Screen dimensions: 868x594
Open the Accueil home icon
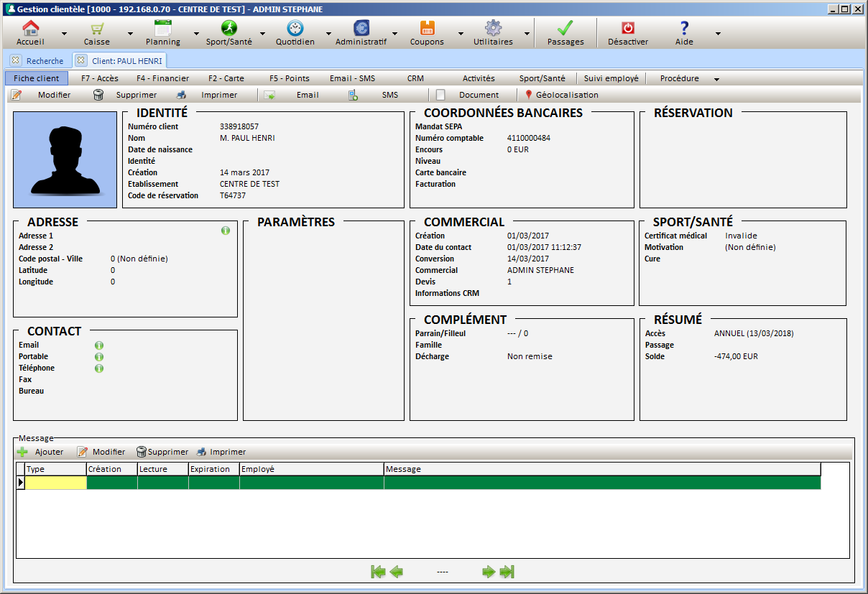click(x=31, y=28)
